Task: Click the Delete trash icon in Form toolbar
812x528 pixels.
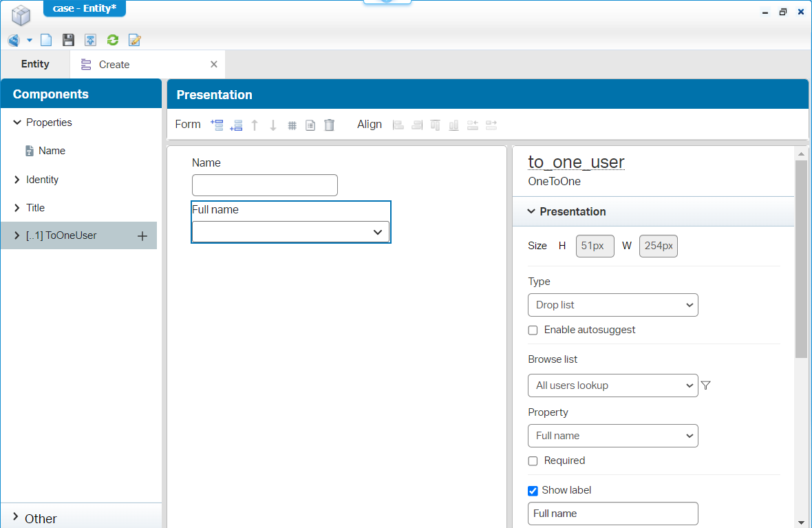Action: tap(329, 125)
